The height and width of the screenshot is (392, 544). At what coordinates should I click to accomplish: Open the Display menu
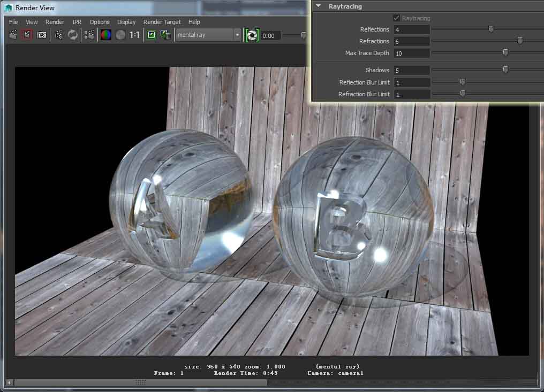126,22
